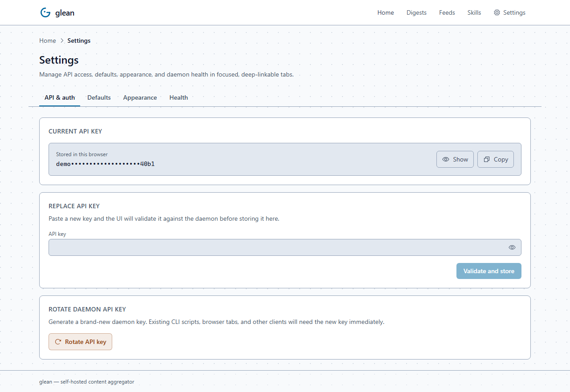The height and width of the screenshot is (392, 570).
Task: Click the 'CURRENT API KEY' heading
Action: pyautogui.click(x=75, y=131)
